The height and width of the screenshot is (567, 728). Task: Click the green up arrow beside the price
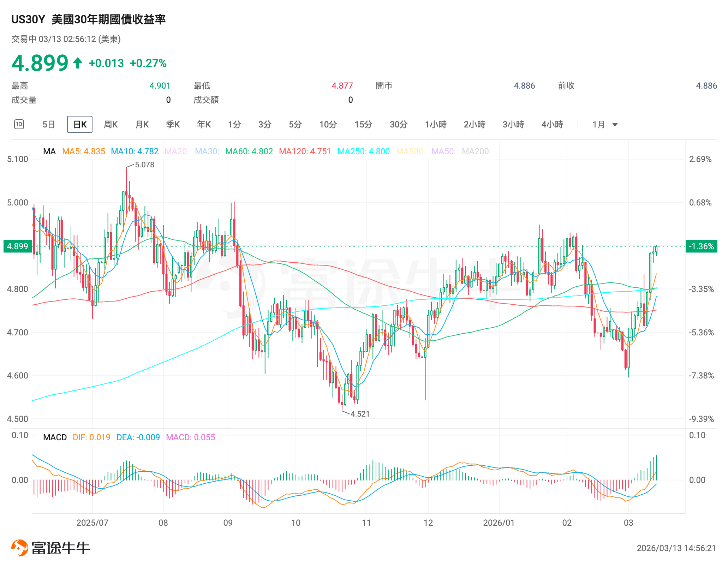[78, 63]
